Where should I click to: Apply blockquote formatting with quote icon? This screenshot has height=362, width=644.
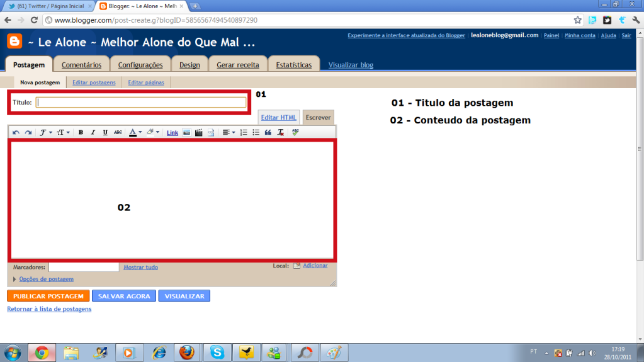click(x=268, y=133)
